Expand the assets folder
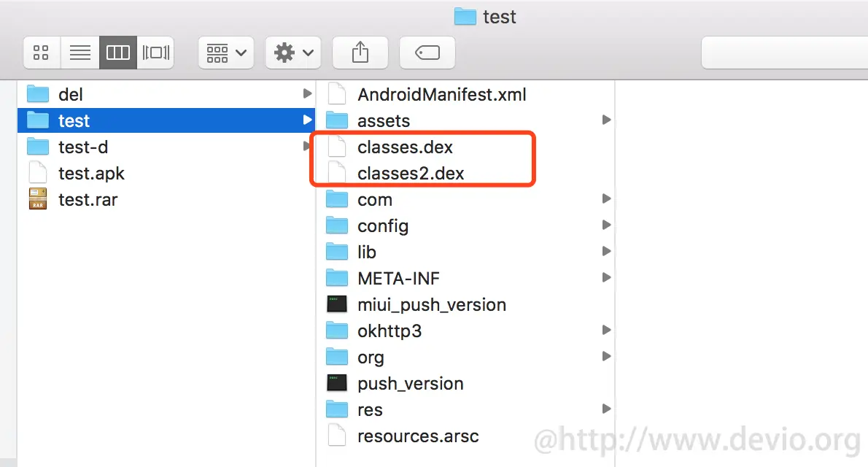 382,120
